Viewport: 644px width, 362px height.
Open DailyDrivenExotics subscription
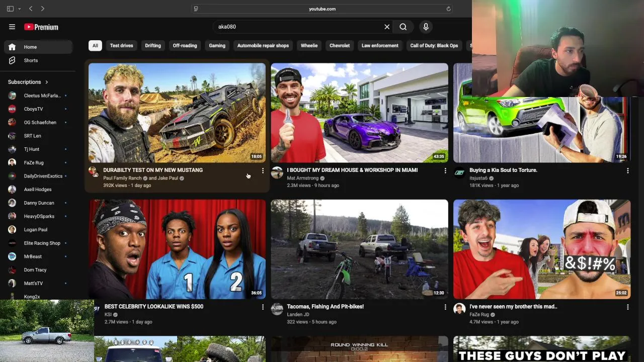click(x=38, y=176)
